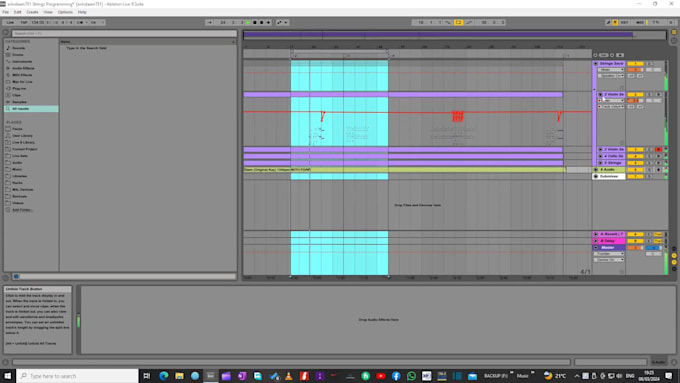Unfold the Strings Section group track
The width and height of the screenshot is (680, 383).
(x=595, y=64)
